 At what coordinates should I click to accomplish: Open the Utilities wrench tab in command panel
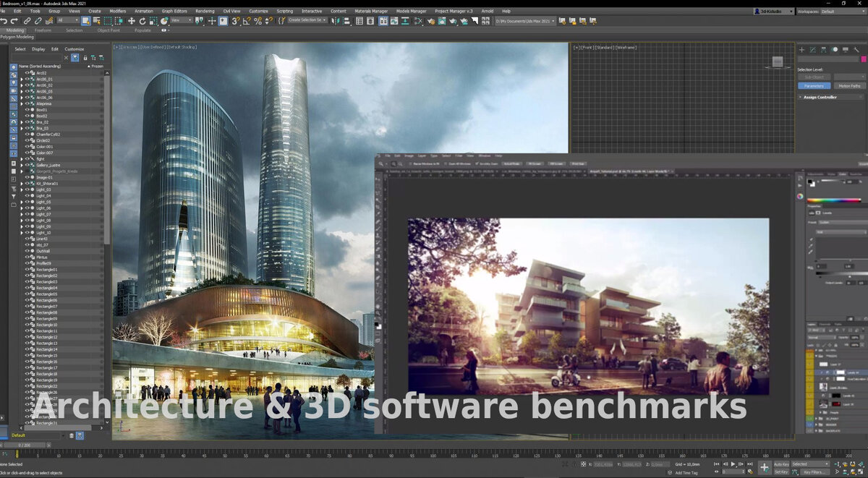click(856, 50)
